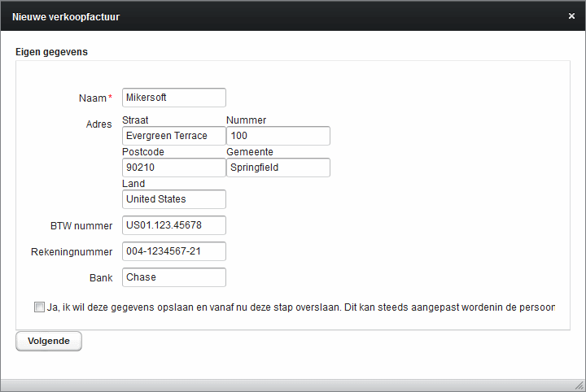Click the dialog resize grip icon
Image resolution: width=586 pixels, height=392 pixels.
579,385
